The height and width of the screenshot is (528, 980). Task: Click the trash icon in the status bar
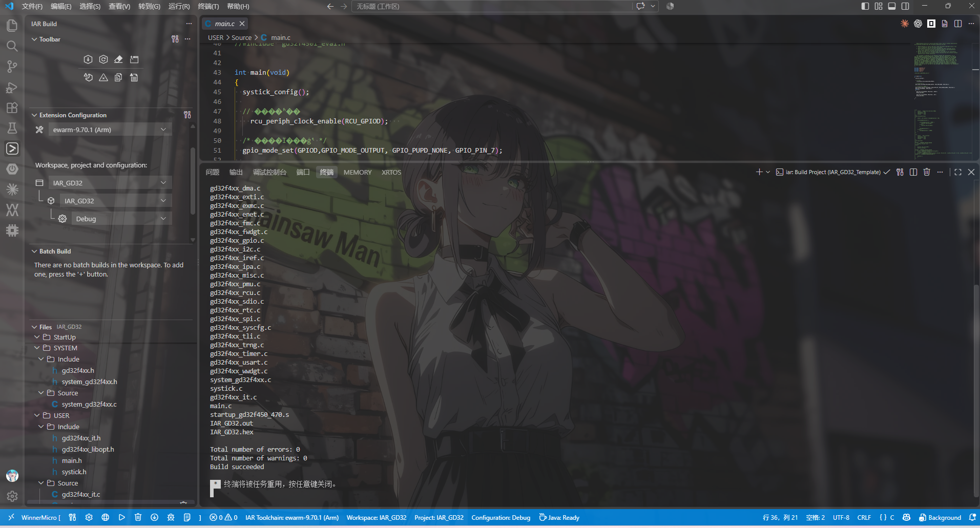pos(138,517)
